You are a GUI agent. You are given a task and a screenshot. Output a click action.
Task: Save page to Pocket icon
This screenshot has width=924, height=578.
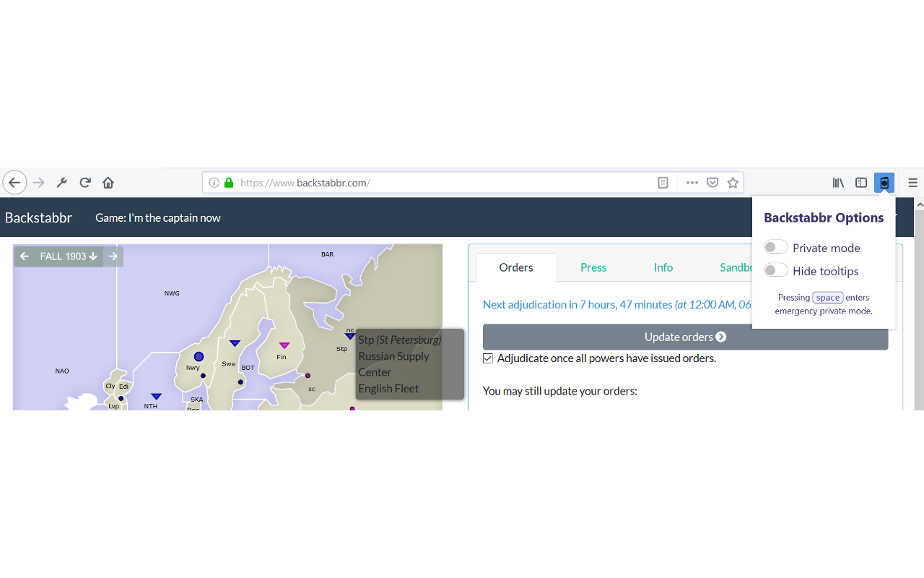click(712, 183)
